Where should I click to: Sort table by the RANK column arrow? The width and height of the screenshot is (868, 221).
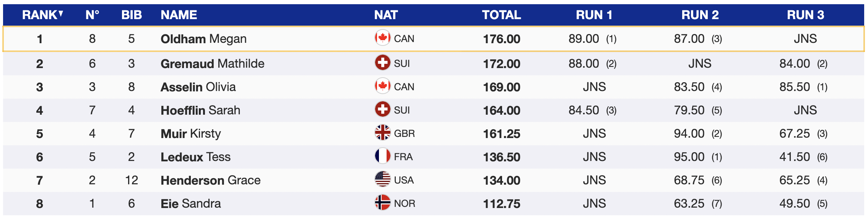click(x=61, y=14)
